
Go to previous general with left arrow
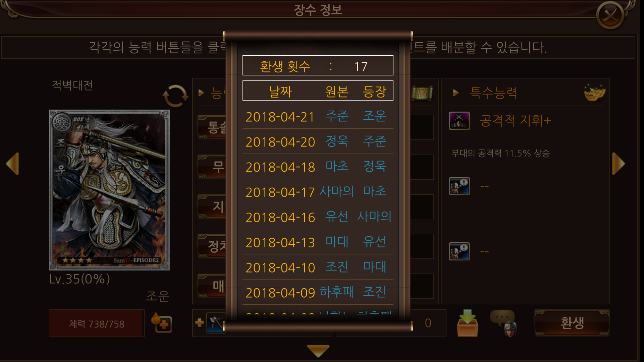13,164
